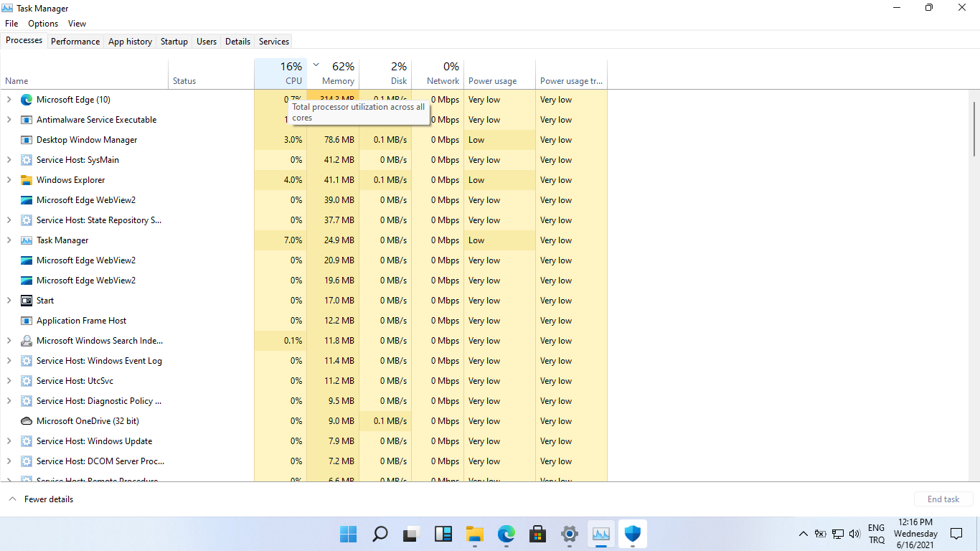This screenshot has width=980, height=551.
Task: Open the network tray icon
Action: tap(837, 534)
